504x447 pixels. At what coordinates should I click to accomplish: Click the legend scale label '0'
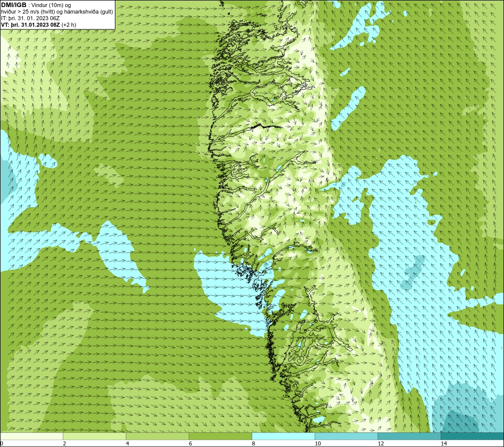pos(2,443)
